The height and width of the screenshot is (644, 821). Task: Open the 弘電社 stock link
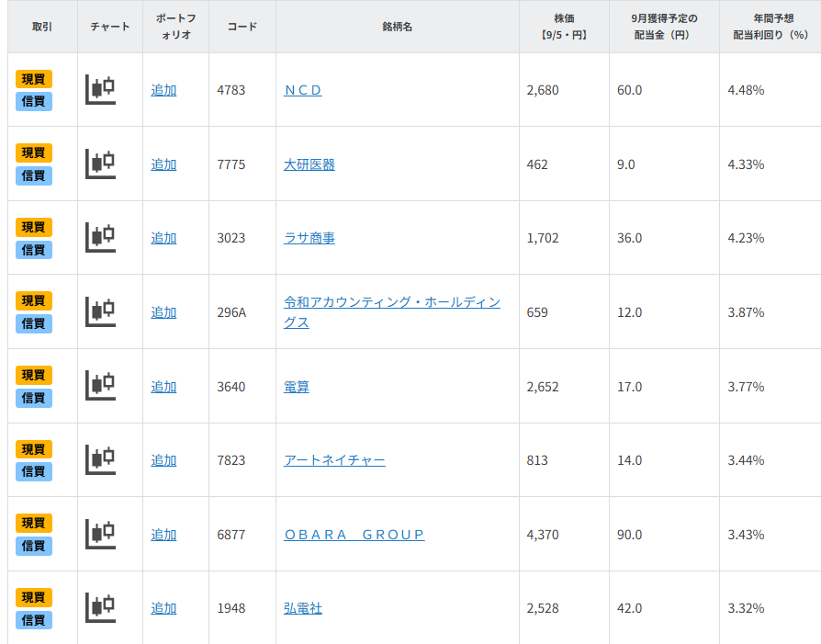303,608
